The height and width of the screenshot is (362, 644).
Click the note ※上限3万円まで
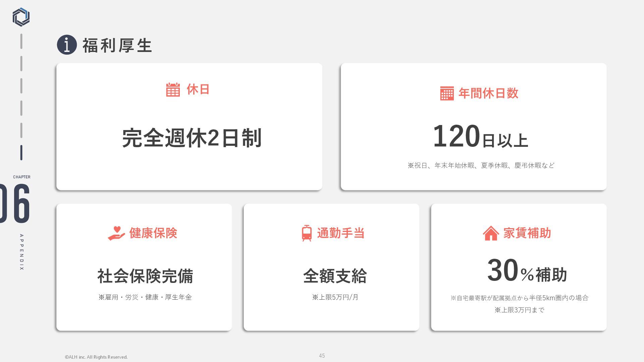tap(519, 310)
